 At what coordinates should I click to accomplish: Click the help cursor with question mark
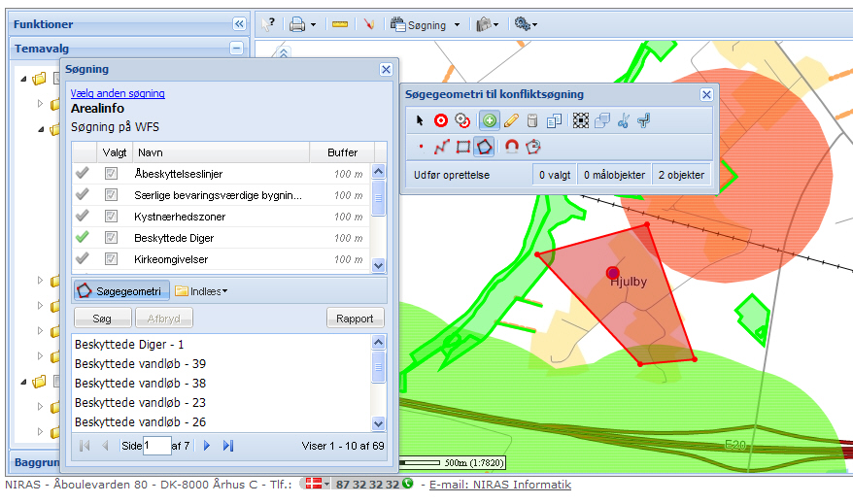(x=268, y=24)
